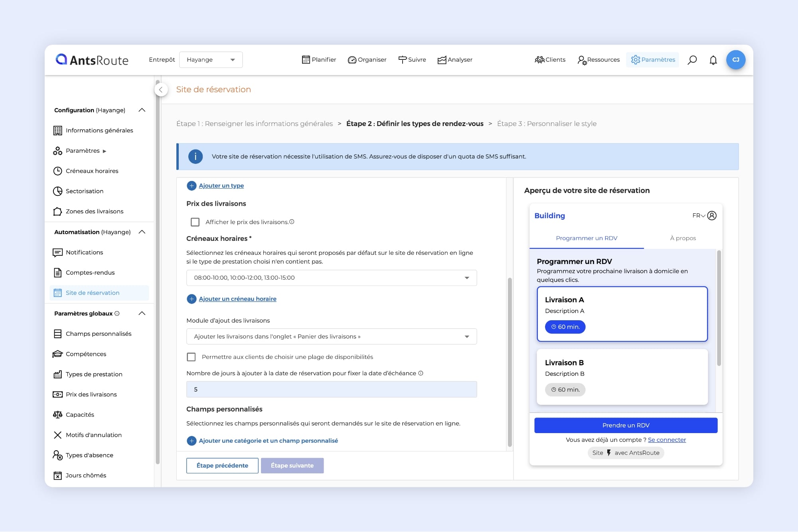Click the Se connecter link
The image size is (798, 532).
pyautogui.click(x=667, y=440)
